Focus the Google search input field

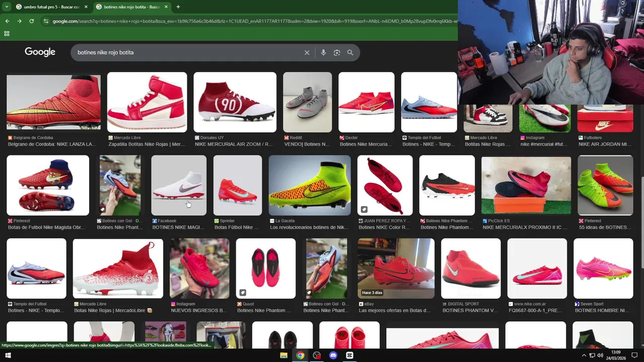(x=187, y=52)
